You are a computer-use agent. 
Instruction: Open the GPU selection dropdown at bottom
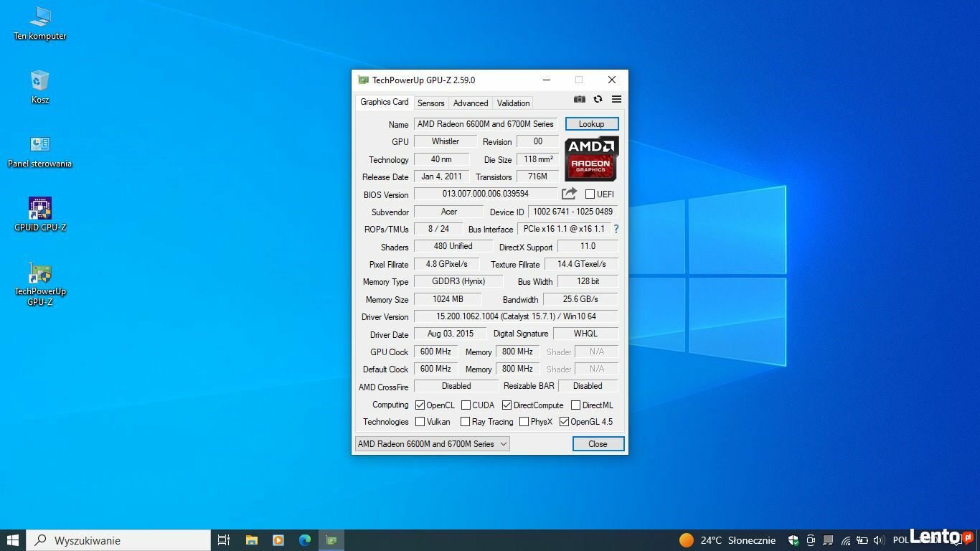tap(433, 444)
